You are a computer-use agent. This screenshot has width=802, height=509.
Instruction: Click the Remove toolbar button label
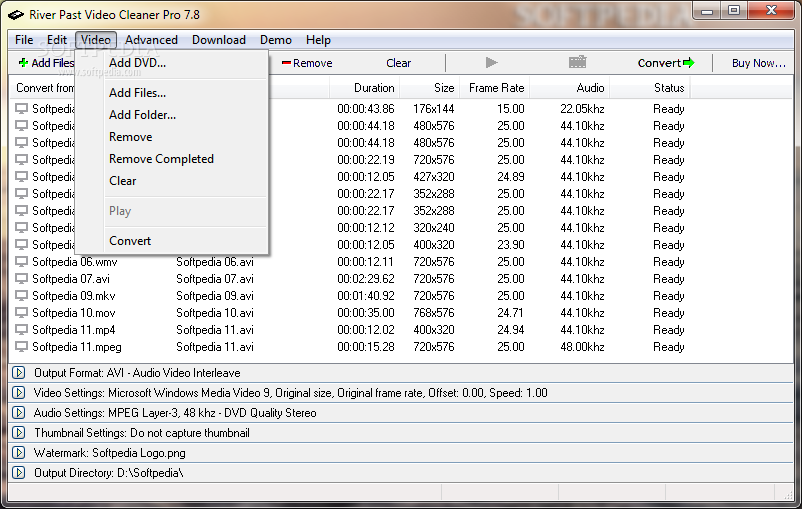coord(313,63)
